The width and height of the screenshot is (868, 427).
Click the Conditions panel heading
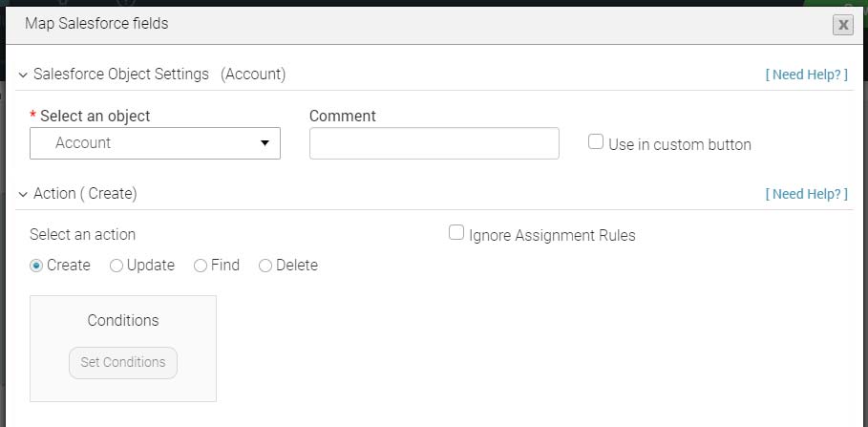[123, 320]
